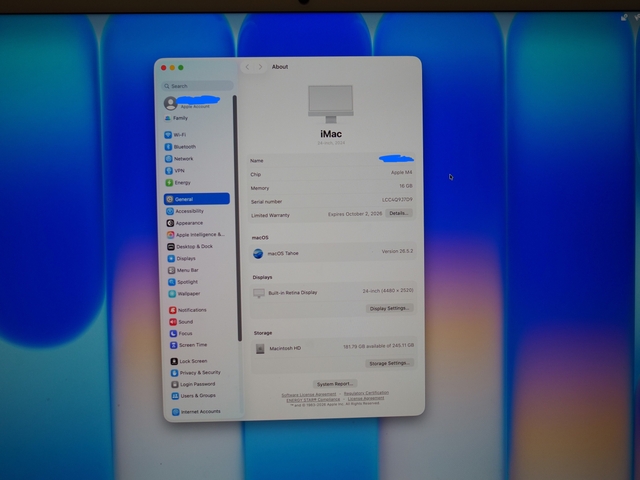Open the Regulatory Certification link
This screenshot has width=640, height=480.
pos(366,393)
